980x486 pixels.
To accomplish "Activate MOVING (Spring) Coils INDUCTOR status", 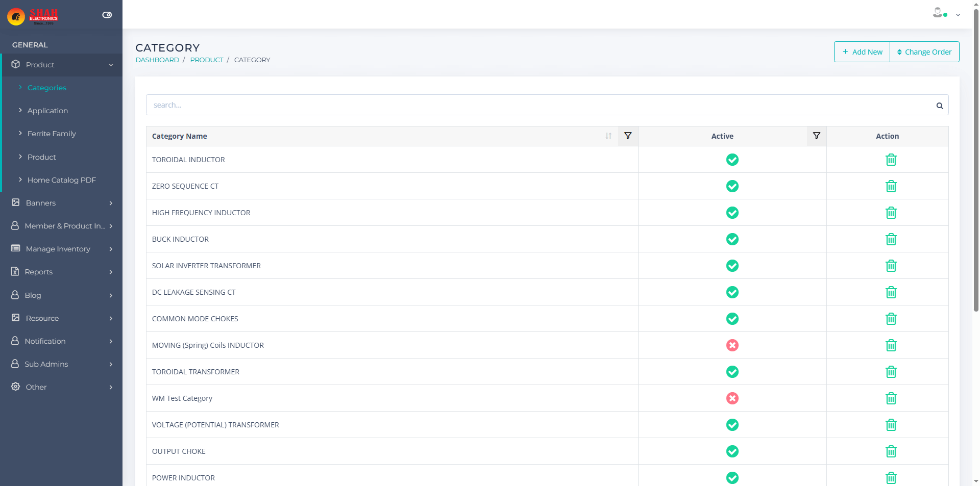I will coord(732,345).
